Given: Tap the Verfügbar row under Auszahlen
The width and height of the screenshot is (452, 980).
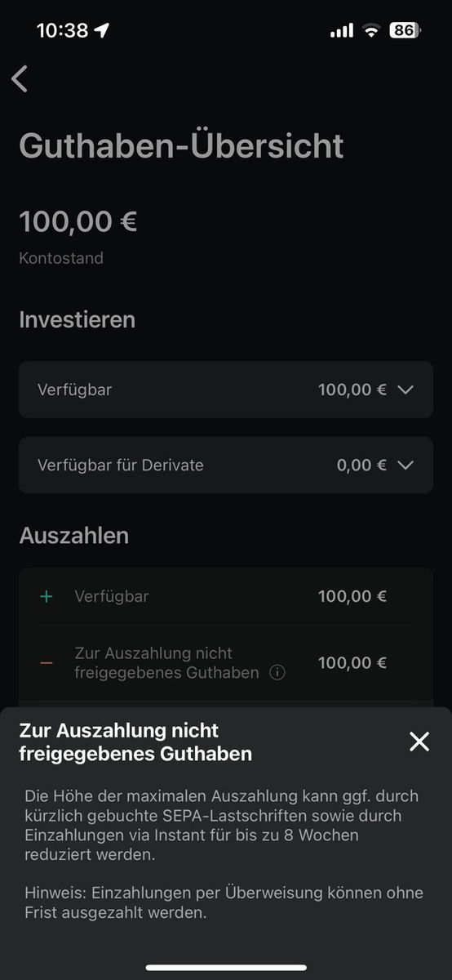Looking at the screenshot, I should 226,597.
